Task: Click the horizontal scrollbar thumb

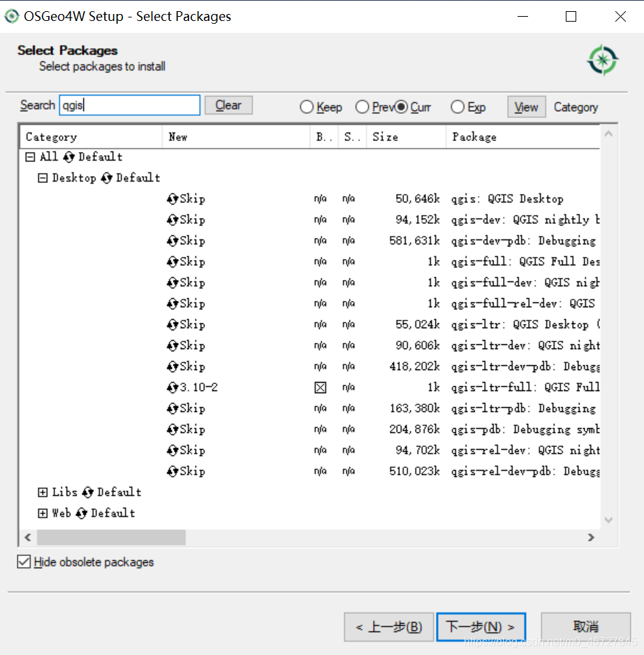Action: (111, 538)
